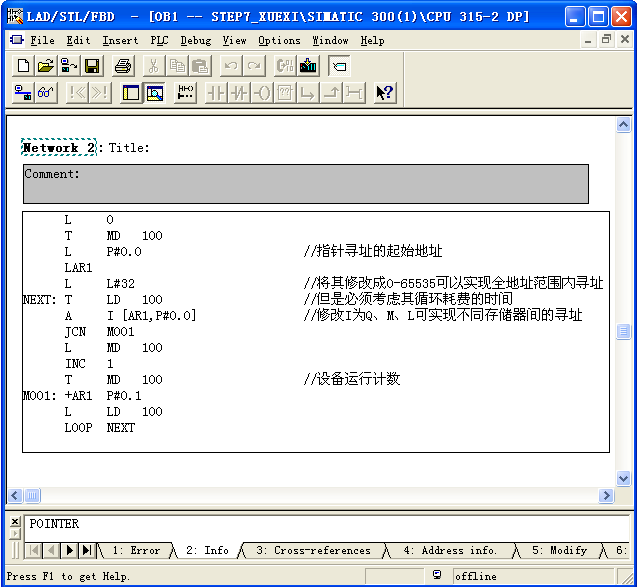Insert empty box icon
This screenshot has height=587, width=637.
[x=285, y=93]
